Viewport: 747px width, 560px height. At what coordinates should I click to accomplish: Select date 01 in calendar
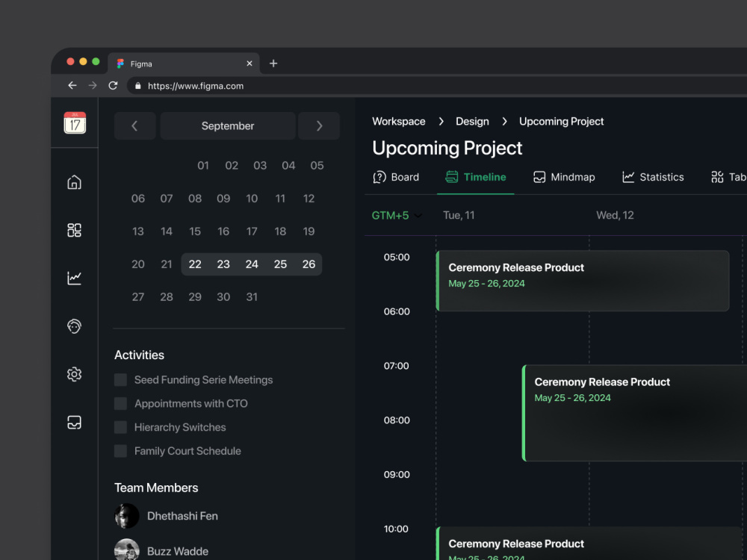203,166
